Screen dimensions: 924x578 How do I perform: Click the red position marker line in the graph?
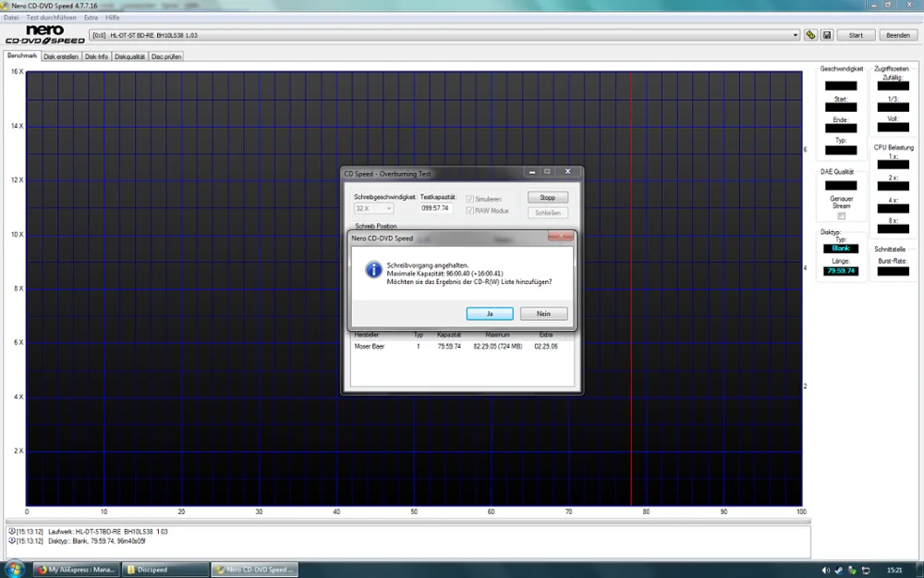[631, 289]
